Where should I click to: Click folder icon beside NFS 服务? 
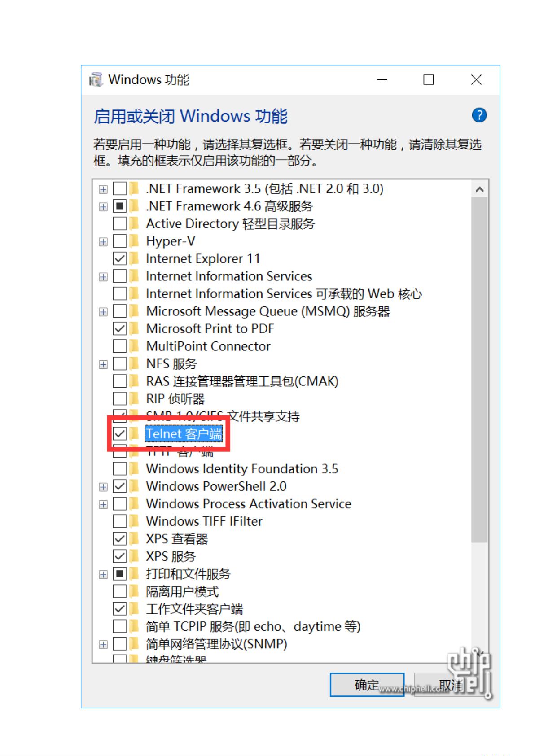(134, 364)
